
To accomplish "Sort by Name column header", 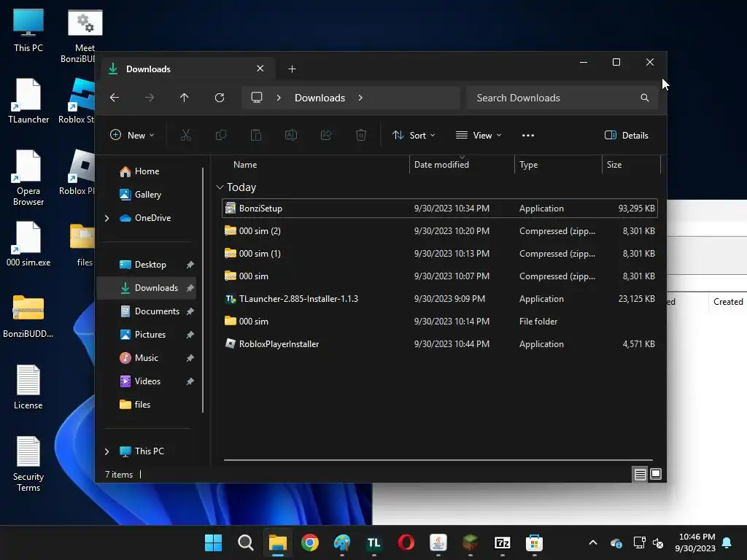I will pos(245,165).
